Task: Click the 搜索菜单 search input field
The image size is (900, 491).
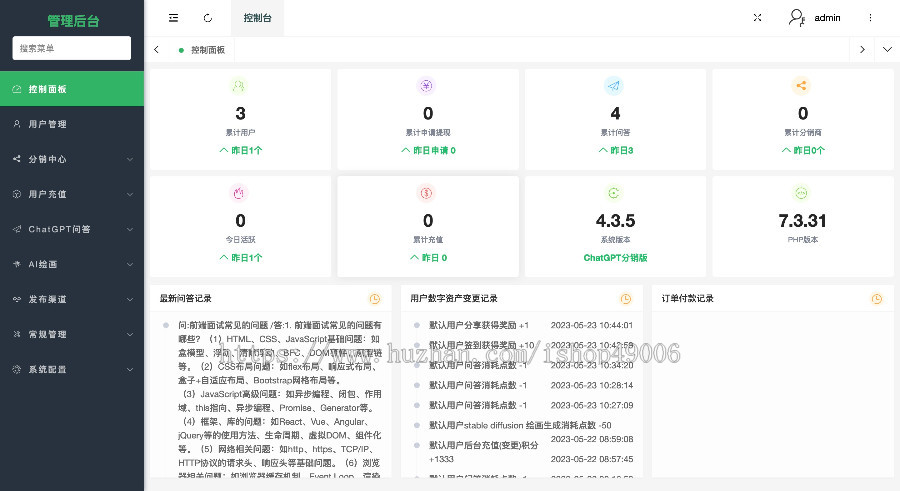Action: tap(72, 48)
